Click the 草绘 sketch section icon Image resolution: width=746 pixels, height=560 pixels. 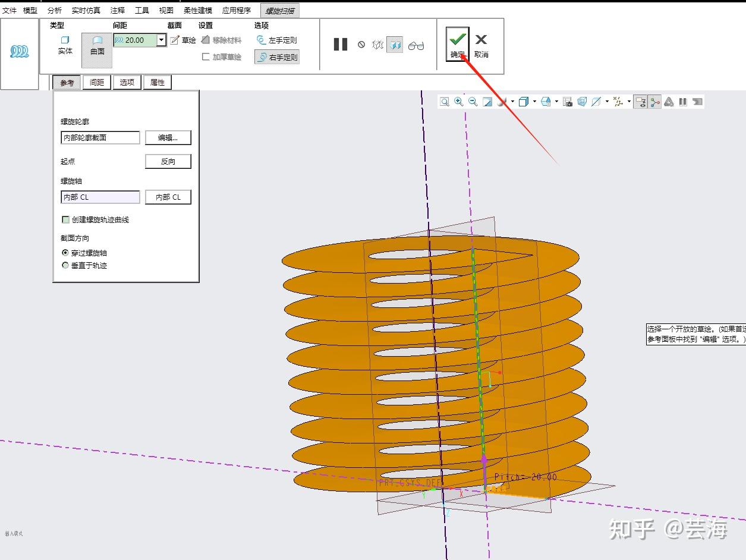182,40
